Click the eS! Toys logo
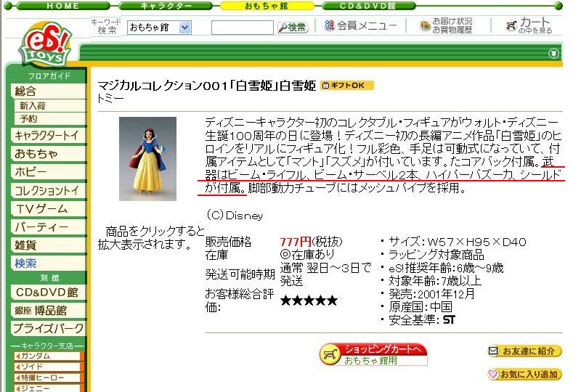Image resolution: width=581 pixels, height=392 pixels. pyautogui.click(x=46, y=44)
